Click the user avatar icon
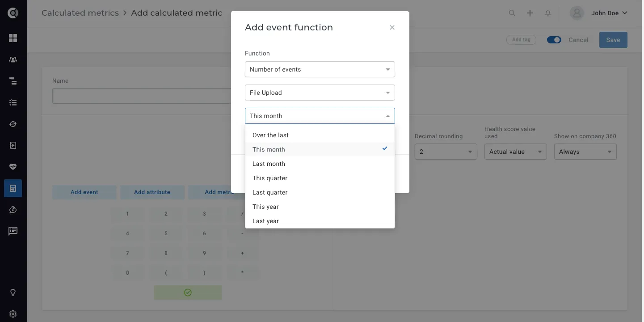This screenshot has height=322, width=644. coord(577,13)
